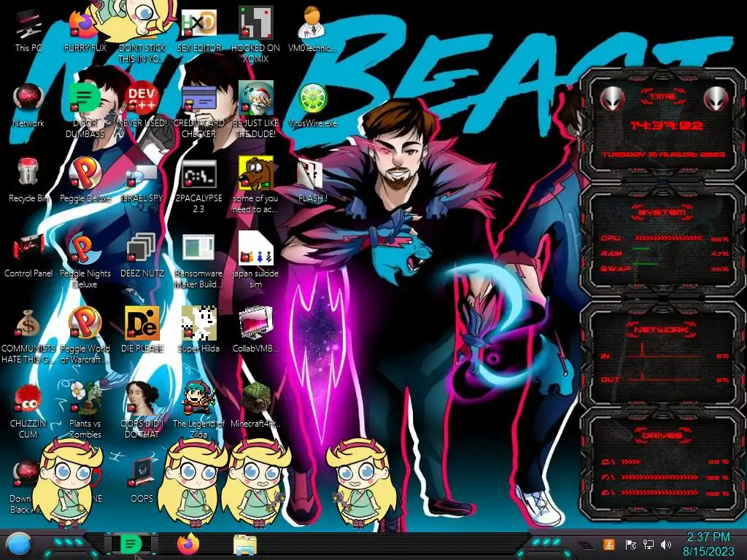747x560 pixels.
Task: Open the FLASH ! shortcut
Action: [x=312, y=181]
